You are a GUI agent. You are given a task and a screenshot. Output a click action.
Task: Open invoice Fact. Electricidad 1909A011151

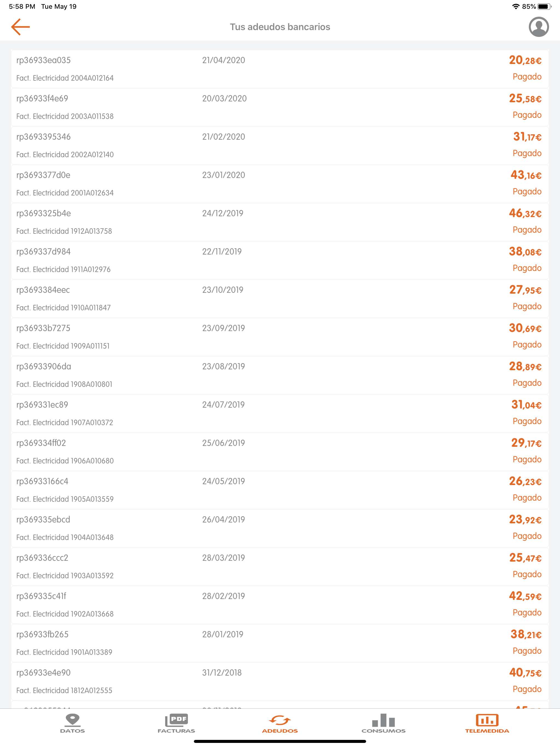[63, 346]
